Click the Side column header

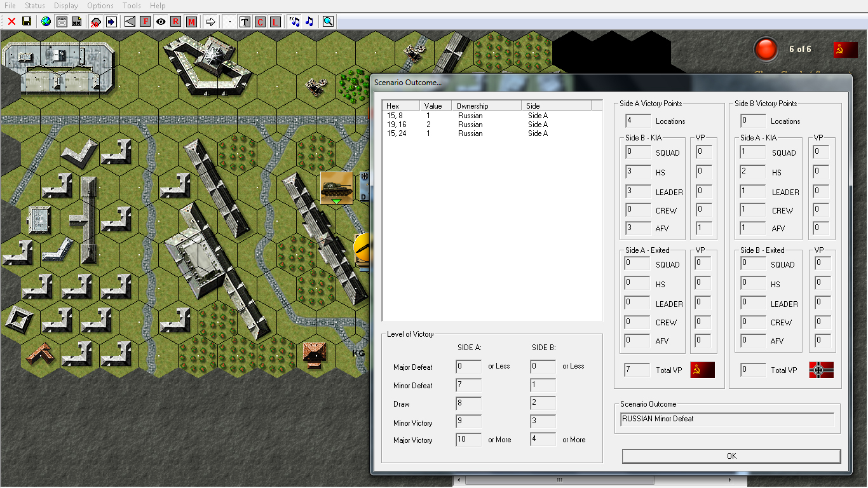[557, 105]
